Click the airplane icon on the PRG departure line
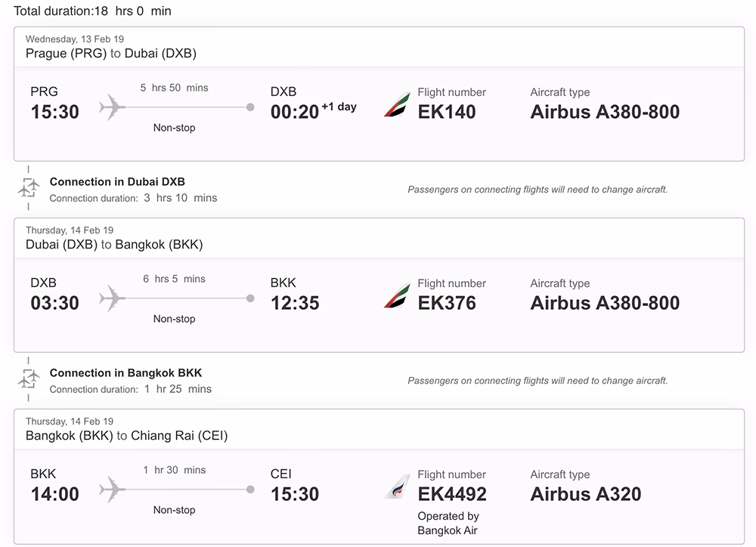Screen dimensions: 756x547 coord(112,107)
